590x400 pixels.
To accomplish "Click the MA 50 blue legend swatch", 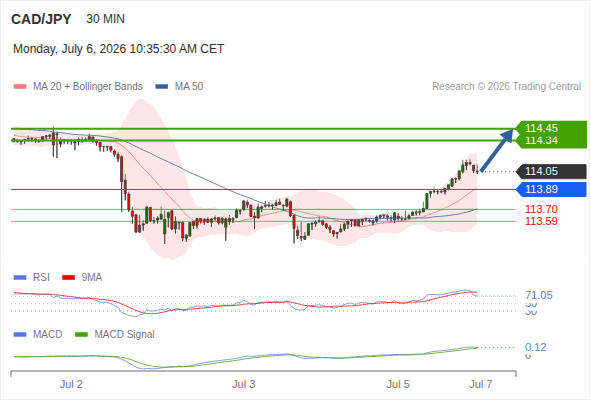I will click(x=162, y=87).
